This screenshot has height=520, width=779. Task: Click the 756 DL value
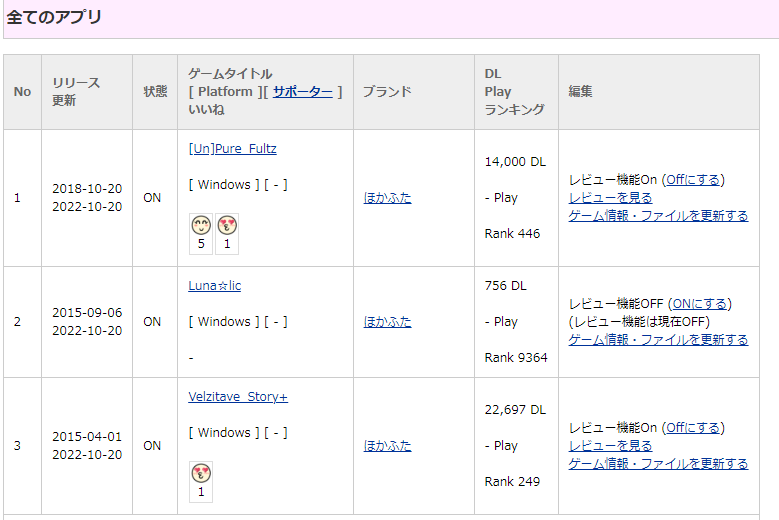pyautogui.click(x=506, y=286)
